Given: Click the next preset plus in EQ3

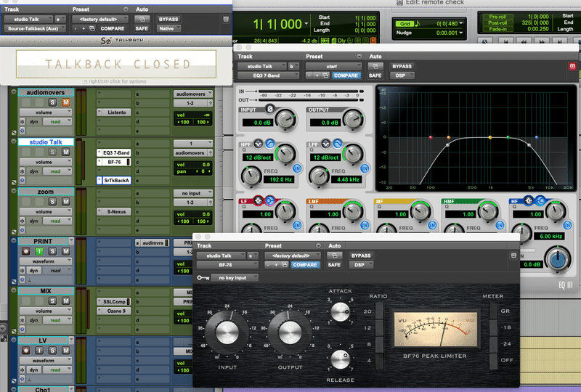Looking at the screenshot, I should point(317,75).
